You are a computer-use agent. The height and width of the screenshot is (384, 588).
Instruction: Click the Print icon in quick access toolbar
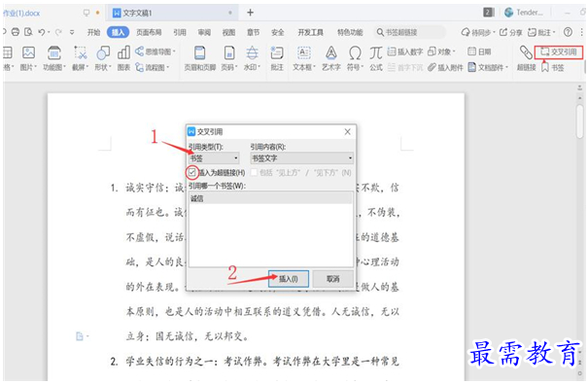point(16,32)
